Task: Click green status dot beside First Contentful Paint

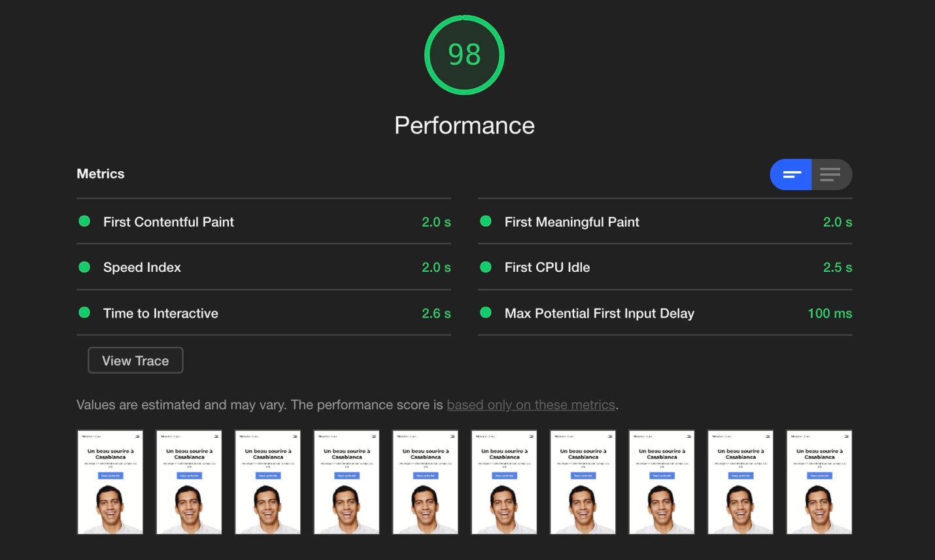Action: tap(84, 222)
